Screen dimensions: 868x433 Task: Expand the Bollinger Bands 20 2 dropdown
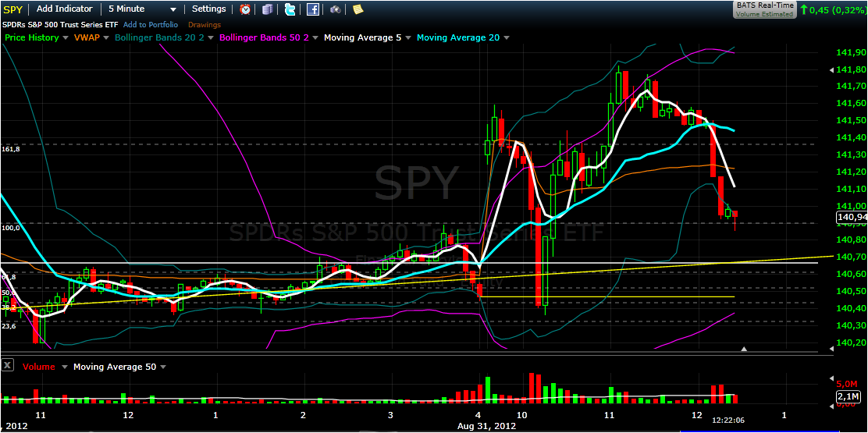(212, 38)
